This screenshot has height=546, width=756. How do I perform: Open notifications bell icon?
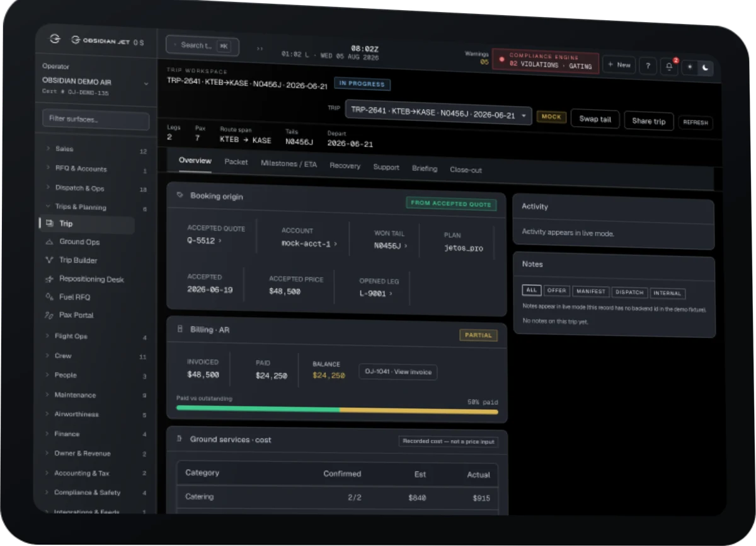click(669, 66)
